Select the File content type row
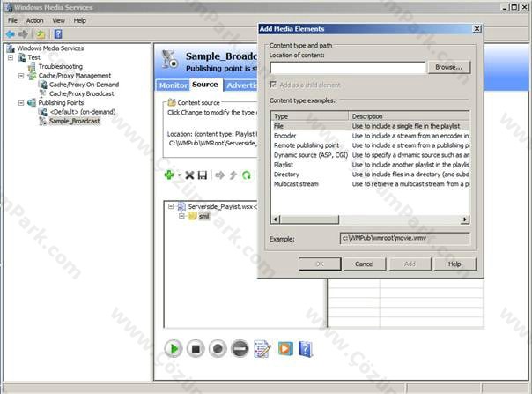 [371, 126]
